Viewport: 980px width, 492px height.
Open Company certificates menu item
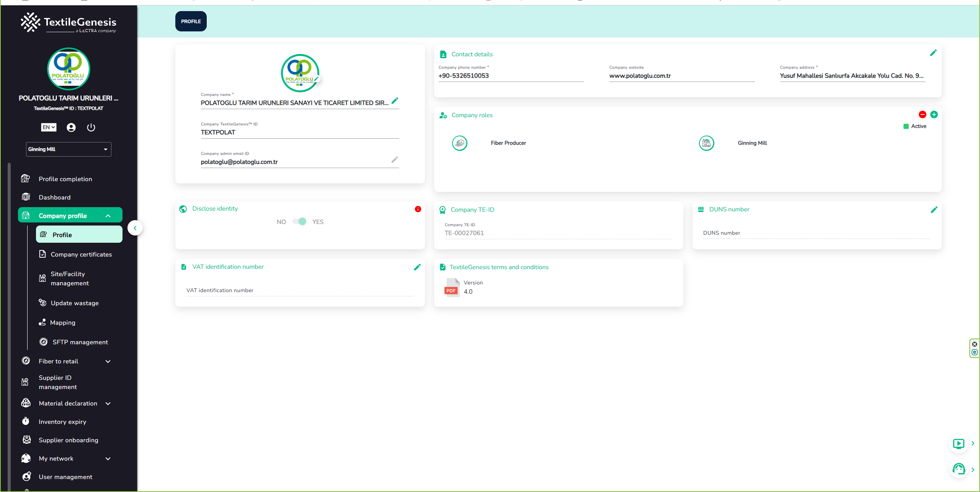(81, 255)
